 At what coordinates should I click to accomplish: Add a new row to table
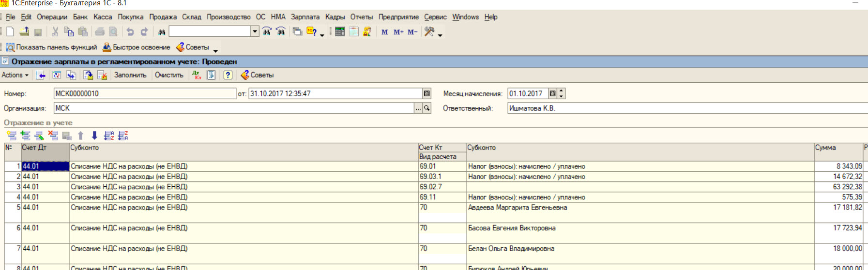point(12,136)
